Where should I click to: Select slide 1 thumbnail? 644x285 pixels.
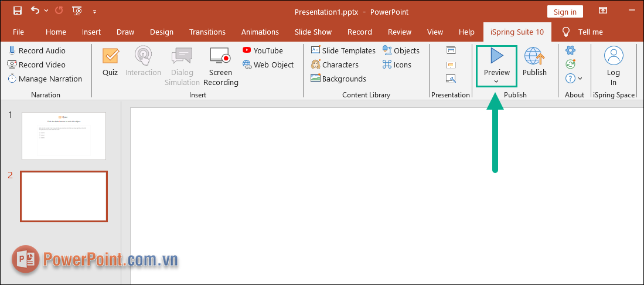pyautogui.click(x=64, y=135)
